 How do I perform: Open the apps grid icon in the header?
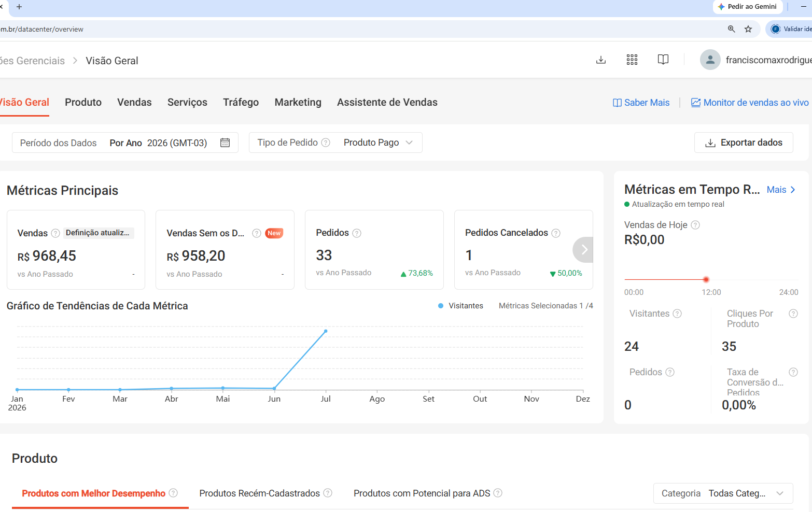click(632, 60)
